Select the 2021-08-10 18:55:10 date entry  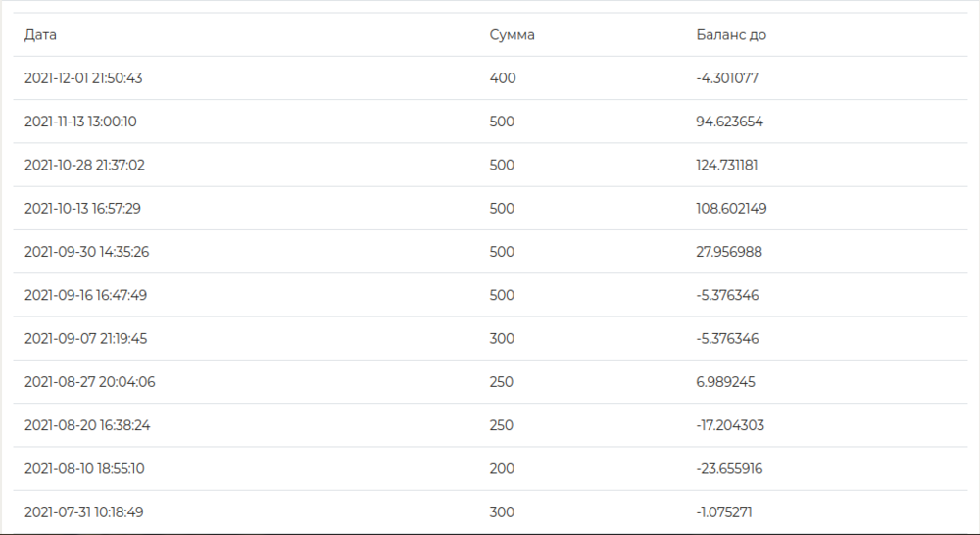[x=84, y=468]
